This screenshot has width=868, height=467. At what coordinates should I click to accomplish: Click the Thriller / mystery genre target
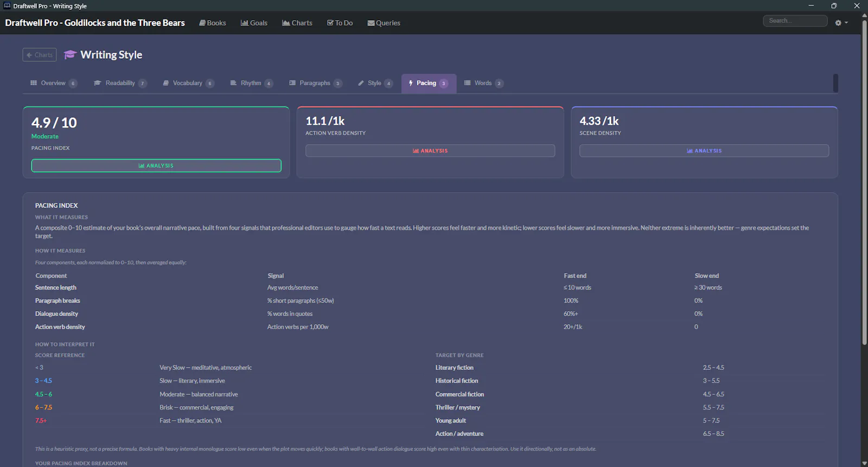click(457, 407)
